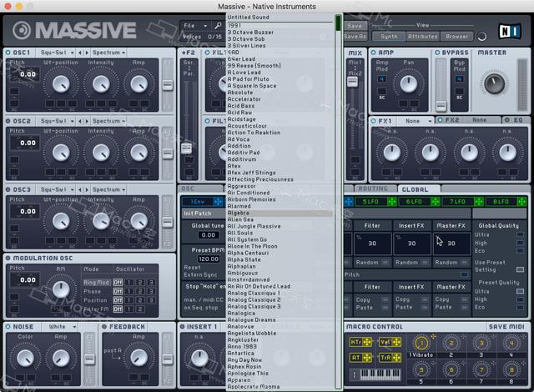Click OSC1 filter routing fader

pos(167,85)
